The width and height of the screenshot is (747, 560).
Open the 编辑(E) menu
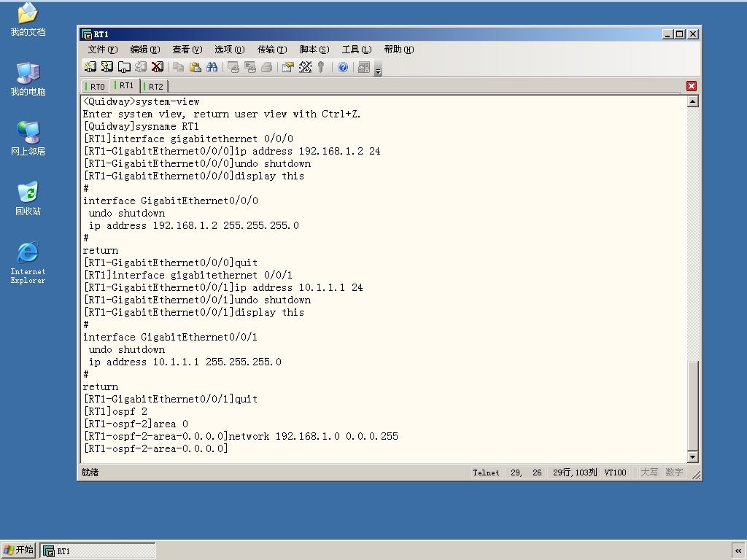(145, 50)
